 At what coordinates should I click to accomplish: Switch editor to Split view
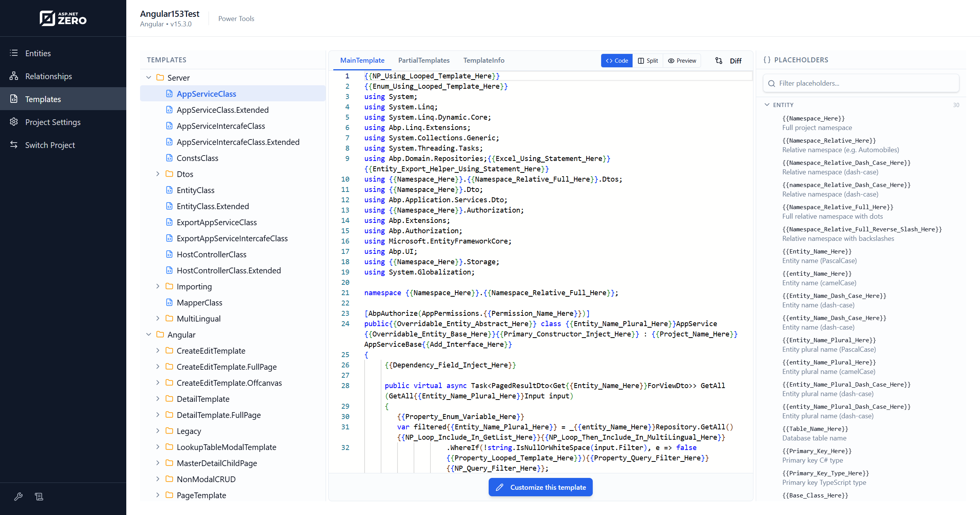pyautogui.click(x=648, y=61)
